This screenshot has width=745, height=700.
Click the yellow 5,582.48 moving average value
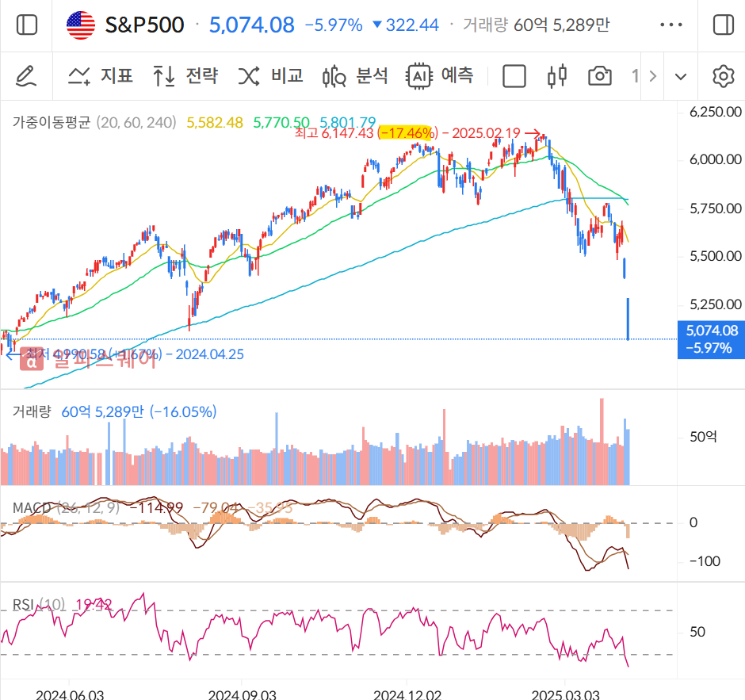[x=215, y=123]
